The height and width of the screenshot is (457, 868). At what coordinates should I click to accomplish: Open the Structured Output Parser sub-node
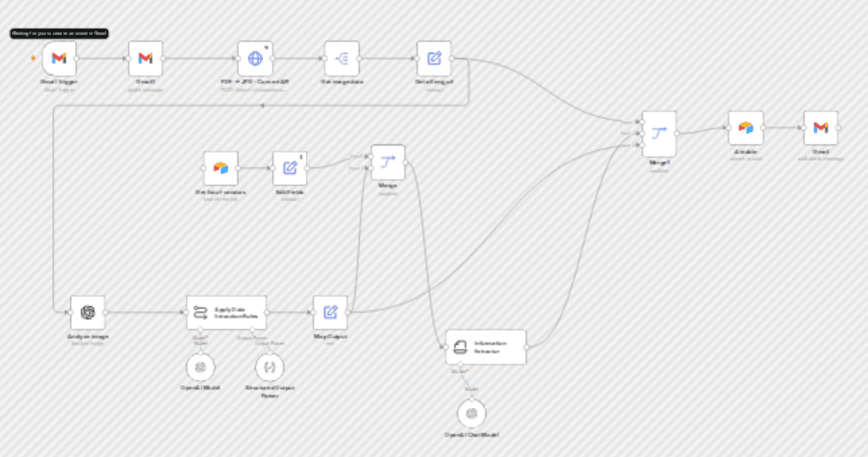click(x=270, y=367)
